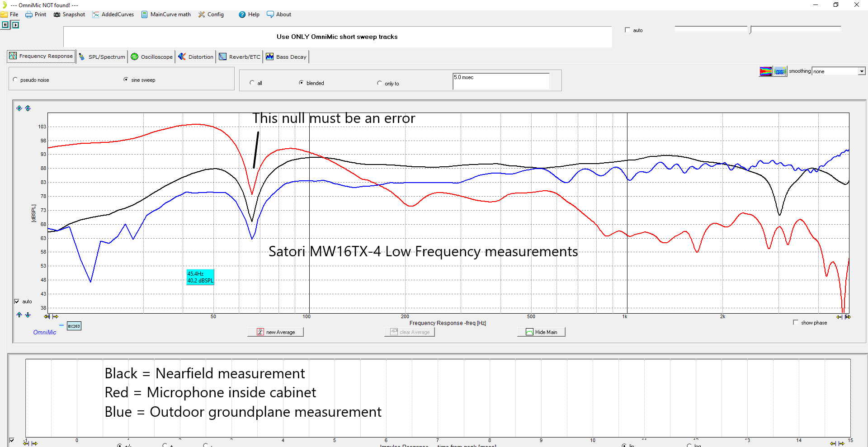Click the right frequency limit left arrow
The height and width of the screenshot is (447, 868).
(x=839, y=317)
